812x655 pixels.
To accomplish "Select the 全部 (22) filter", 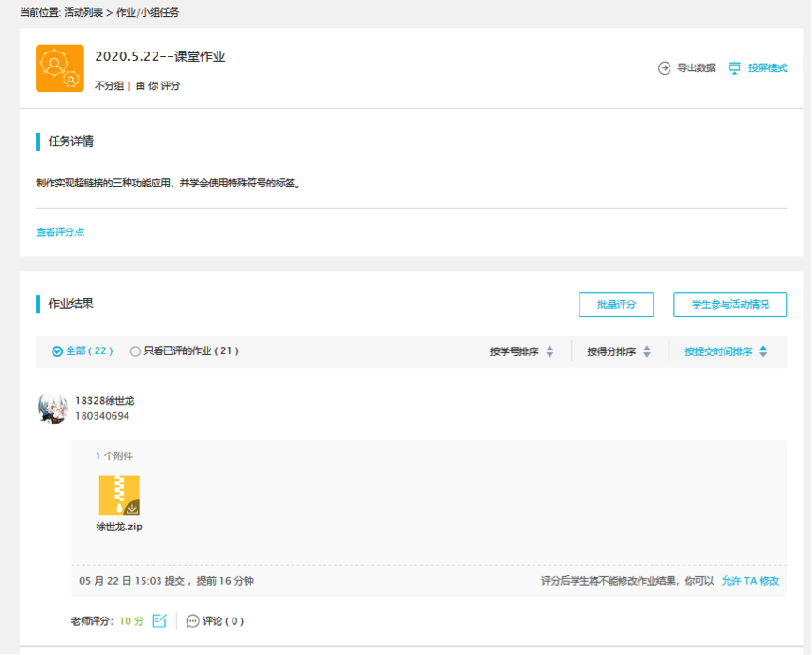I will click(83, 350).
